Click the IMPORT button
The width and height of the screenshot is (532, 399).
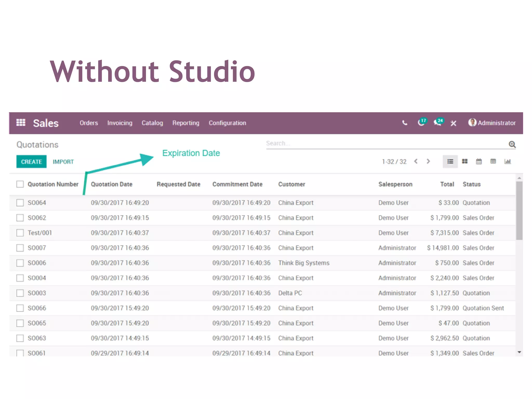(x=63, y=162)
